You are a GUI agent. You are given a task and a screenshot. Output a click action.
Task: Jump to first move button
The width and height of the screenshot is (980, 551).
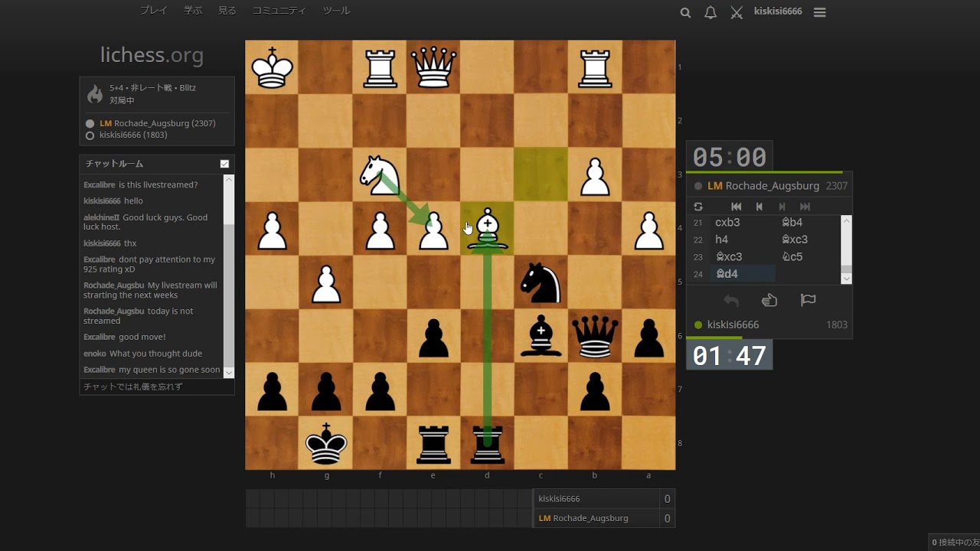737,207
